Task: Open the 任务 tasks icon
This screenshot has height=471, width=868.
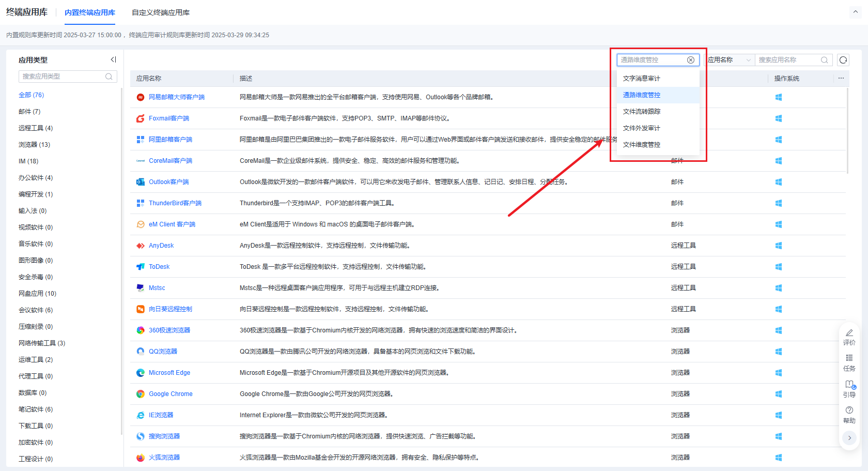Action: (x=849, y=363)
